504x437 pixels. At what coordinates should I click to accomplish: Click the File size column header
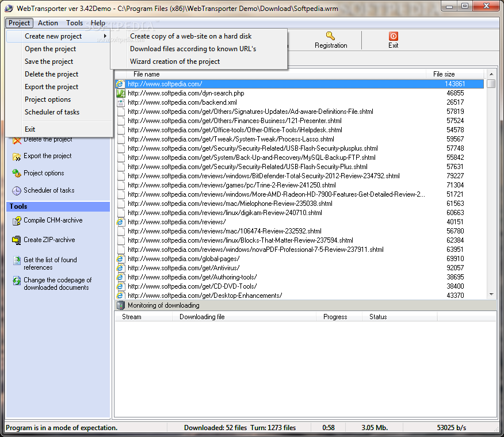455,74
